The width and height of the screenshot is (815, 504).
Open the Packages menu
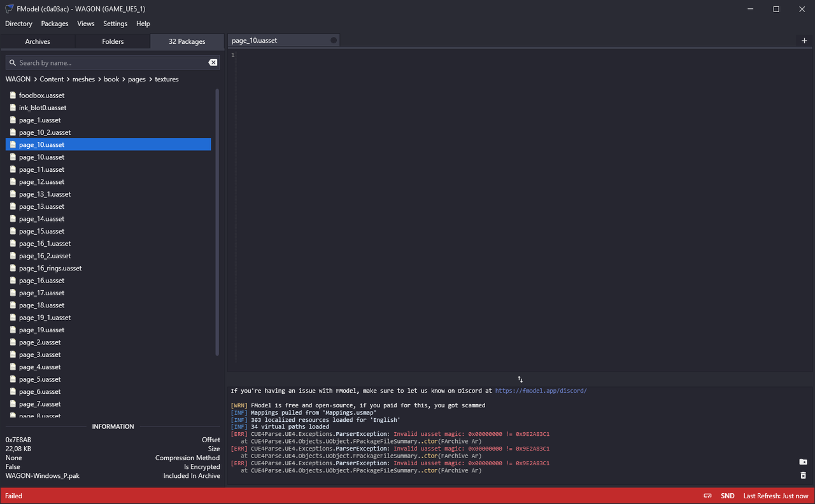(55, 24)
